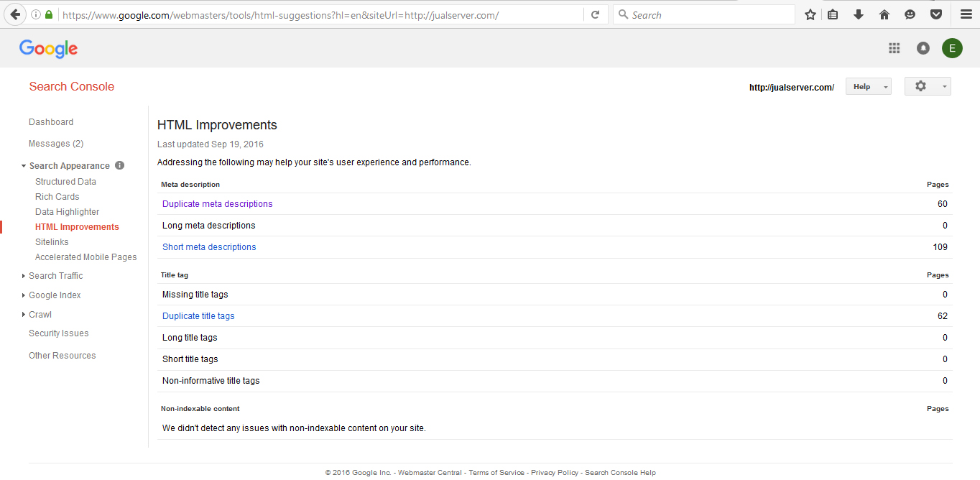980x480 pixels.
Task: Click the Missing title tags row text
Action: click(x=195, y=295)
